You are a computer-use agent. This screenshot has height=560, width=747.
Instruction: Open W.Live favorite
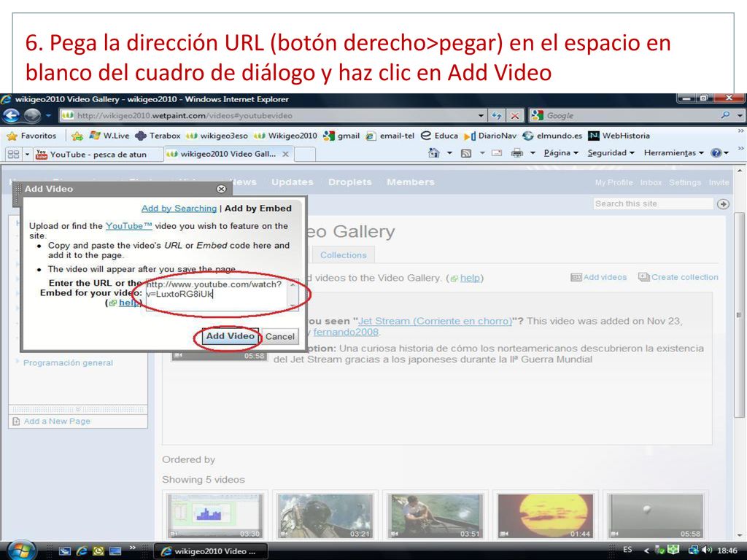click(109, 136)
